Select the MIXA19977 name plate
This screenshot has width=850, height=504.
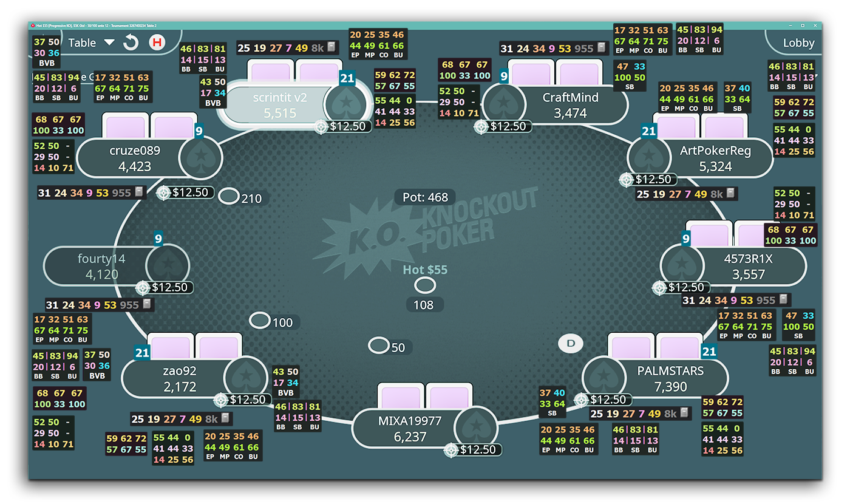[425, 428]
